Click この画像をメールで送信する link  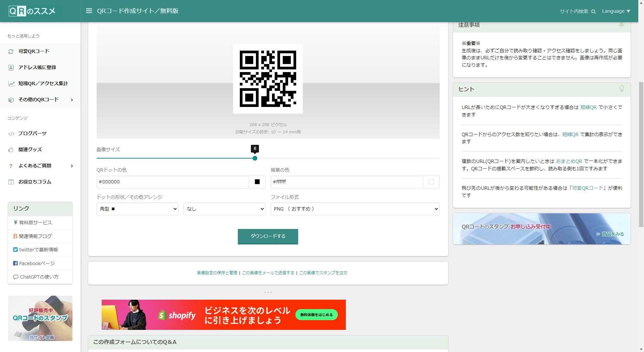point(268,273)
